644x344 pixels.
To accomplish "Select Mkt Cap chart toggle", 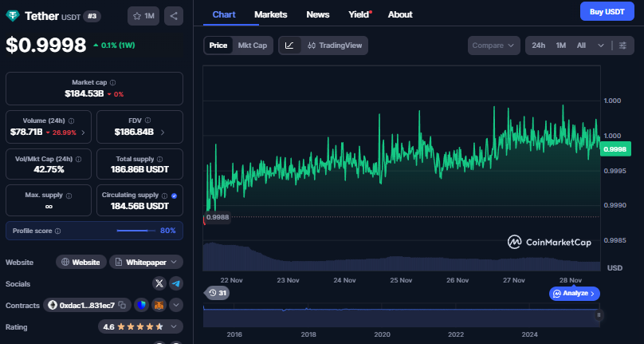I will coord(253,45).
